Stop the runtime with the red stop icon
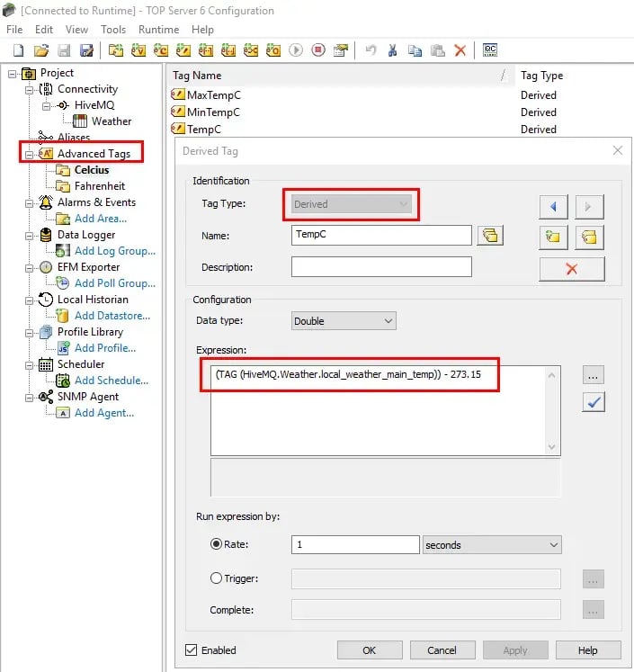The width and height of the screenshot is (634, 672). coord(318,50)
